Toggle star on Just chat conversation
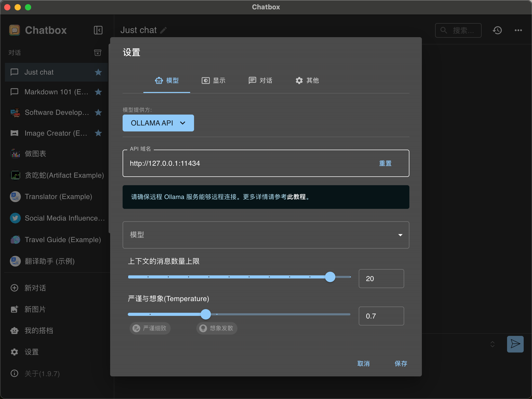The image size is (532, 399). 98,72
